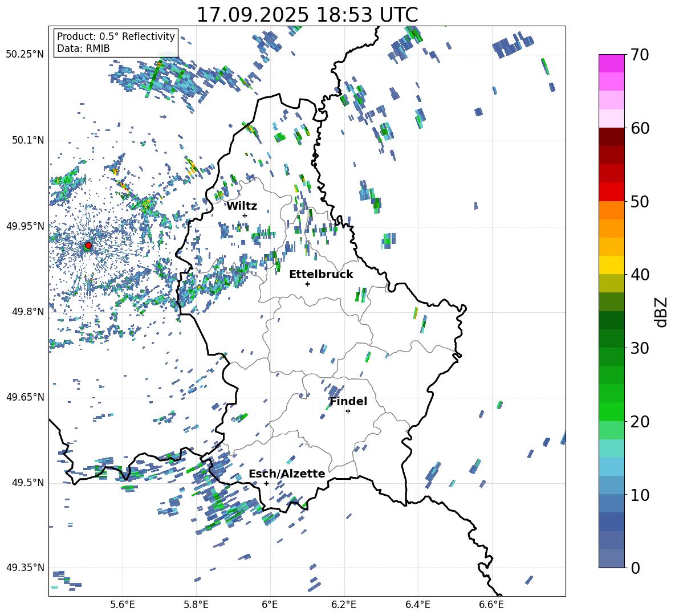
Task: Click the latitude label '49.8°N'
Action: click(x=27, y=312)
